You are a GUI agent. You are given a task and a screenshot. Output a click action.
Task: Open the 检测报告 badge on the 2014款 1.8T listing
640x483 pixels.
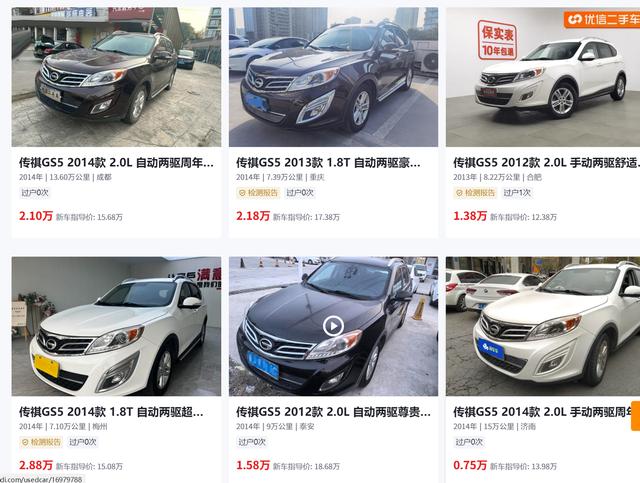[x=41, y=442]
